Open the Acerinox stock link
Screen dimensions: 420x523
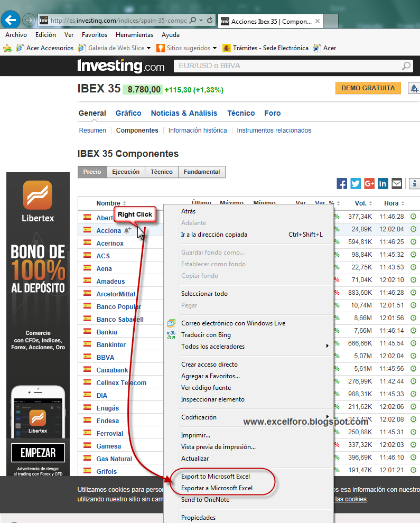pyautogui.click(x=110, y=243)
